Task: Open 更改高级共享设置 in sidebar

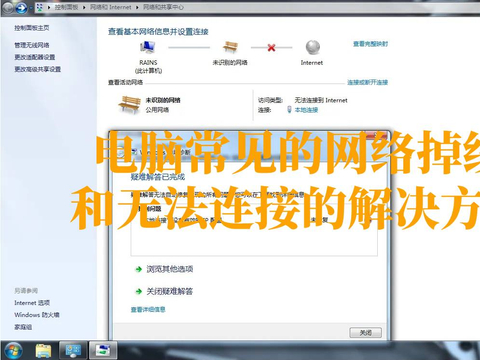Action: (x=37, y=69)
